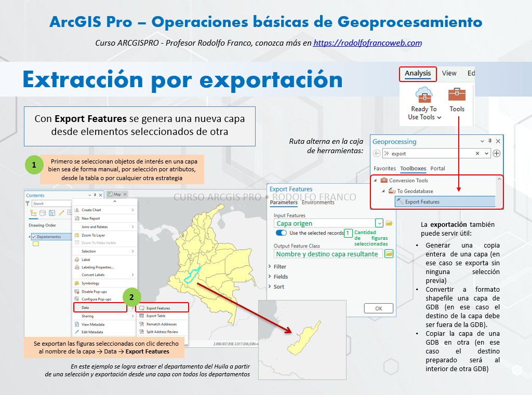
Task: Open the Analysis ribbon tab
Action: coord(418,74)
